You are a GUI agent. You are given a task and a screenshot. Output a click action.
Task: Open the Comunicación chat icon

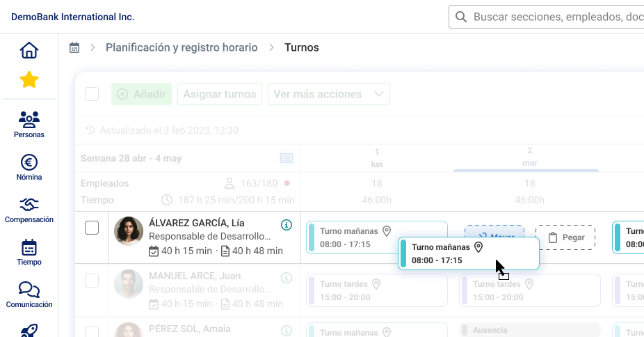(29, 295)
